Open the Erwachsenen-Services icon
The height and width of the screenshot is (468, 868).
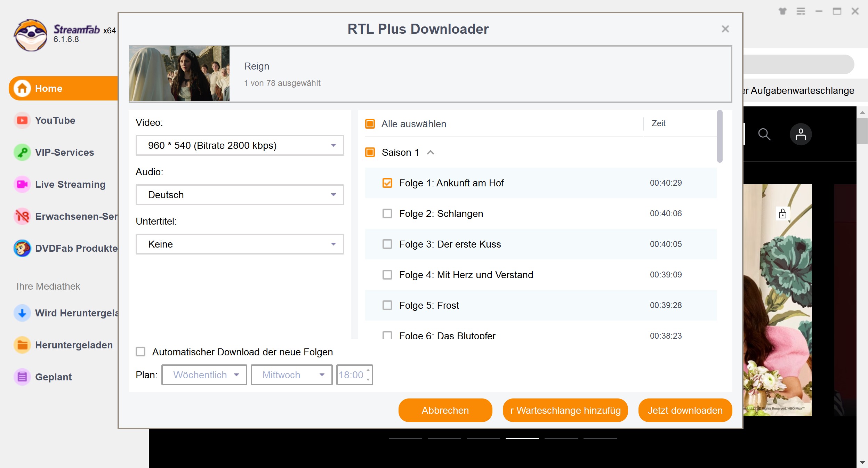[x=22, y=216]
